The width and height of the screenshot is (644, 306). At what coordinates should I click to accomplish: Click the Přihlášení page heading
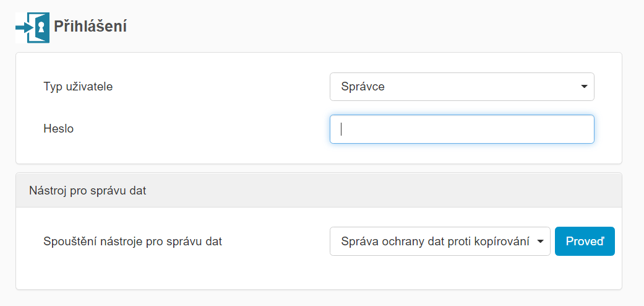[x=90, y=27]
